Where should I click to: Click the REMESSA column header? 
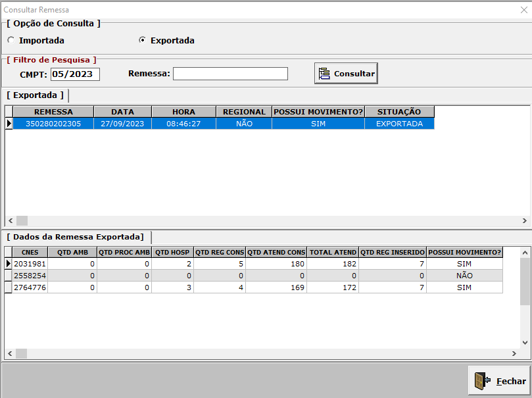coord(53,112)
